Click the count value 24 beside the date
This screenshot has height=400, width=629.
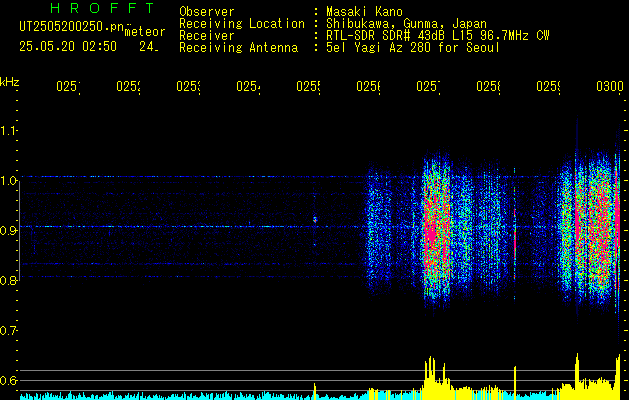(x=149, y=47)
